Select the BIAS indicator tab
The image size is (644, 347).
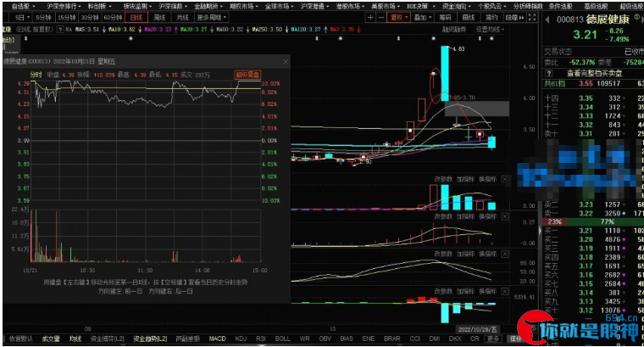(347, 339)
